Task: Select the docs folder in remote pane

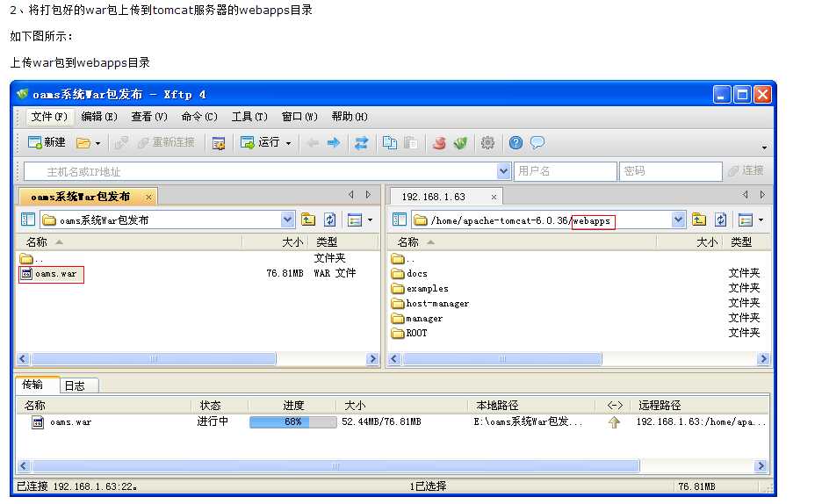Action: 410,273
